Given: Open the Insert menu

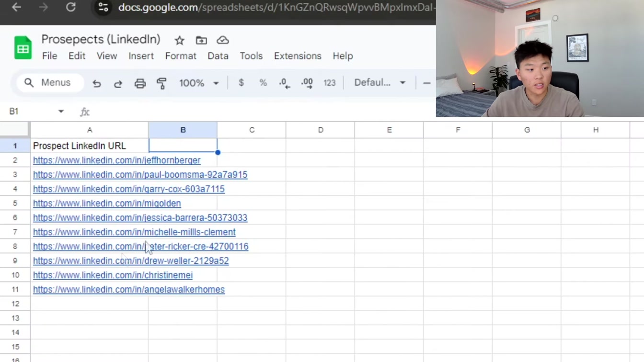Looking at the screenshot, I should coord(141,56).
